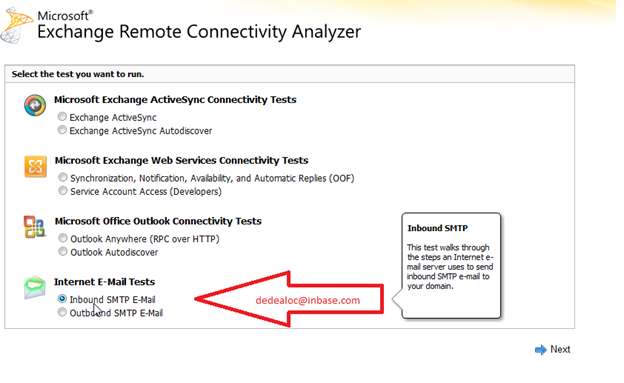Click the Inbound SMTP tooltip description text
Viewport: 624px width, 383px height.
point(450,267)
